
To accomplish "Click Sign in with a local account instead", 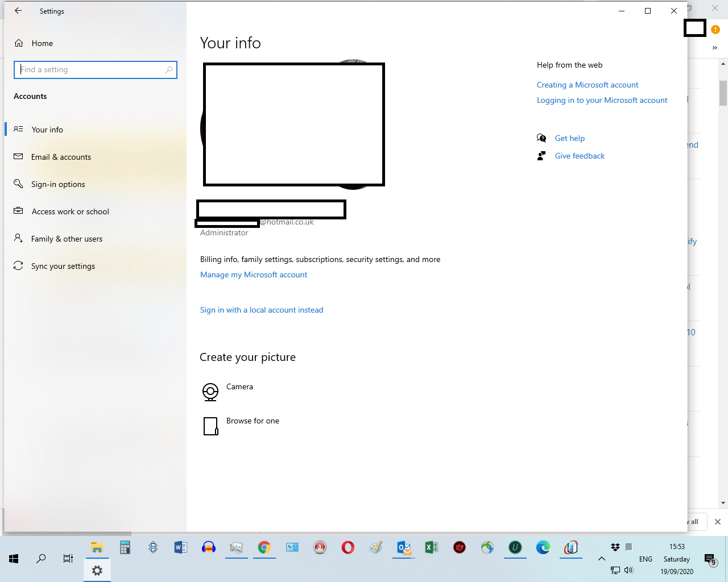I will coord(262,310).
